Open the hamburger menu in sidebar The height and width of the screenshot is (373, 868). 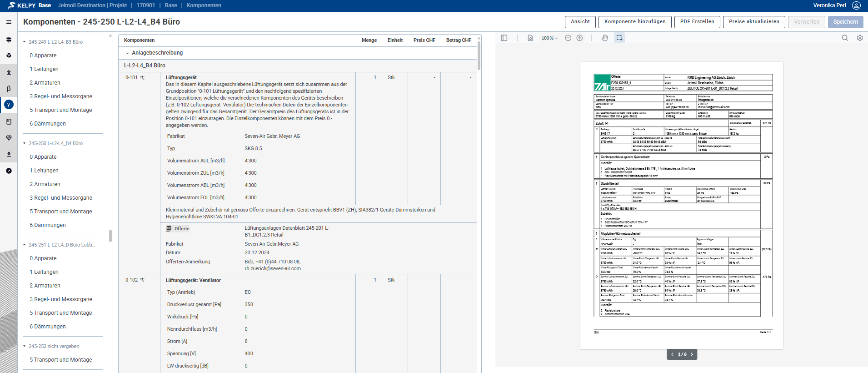9,22
